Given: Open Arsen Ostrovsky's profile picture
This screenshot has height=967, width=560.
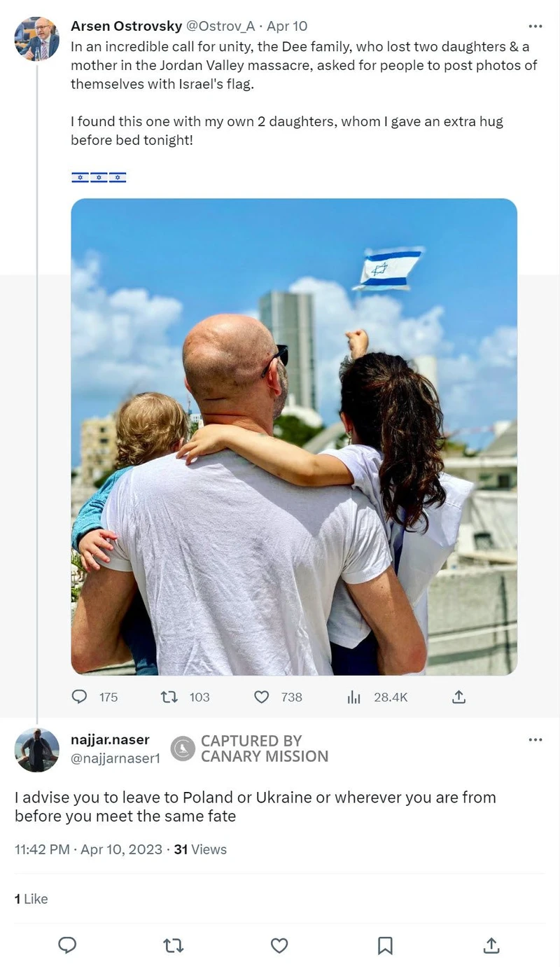Looking at the screenshot, I should click(x=37, y=39).
